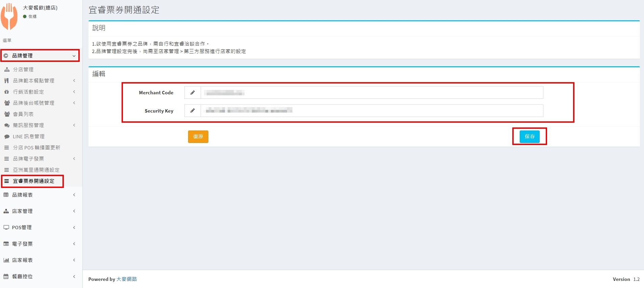Click the 店家報表 bar chart icon
The width and height of the screenshot is (644, 288).
[6, 260]
